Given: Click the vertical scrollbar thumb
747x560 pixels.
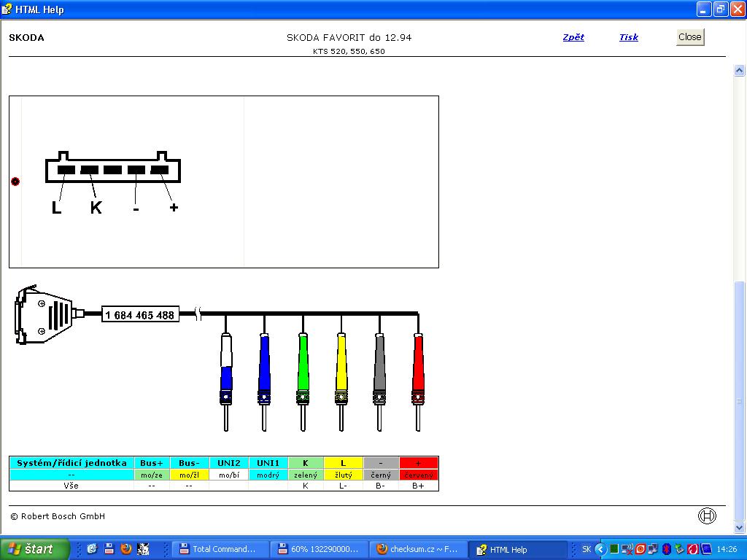Looking at the screenshot, I should point(739,401).
